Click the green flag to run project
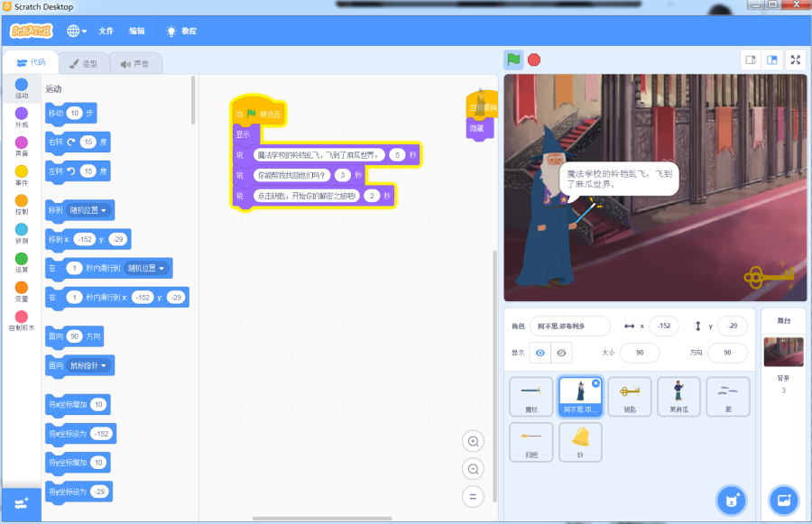 pos(513,60)
